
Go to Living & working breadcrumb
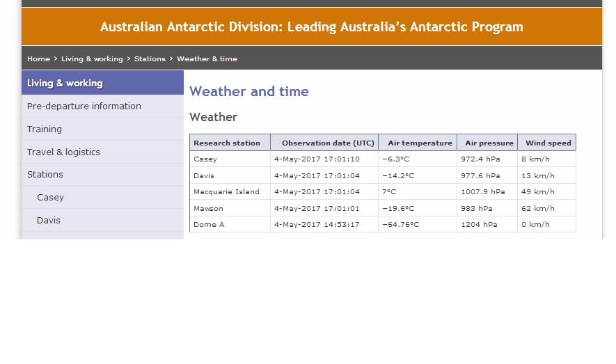92,59
